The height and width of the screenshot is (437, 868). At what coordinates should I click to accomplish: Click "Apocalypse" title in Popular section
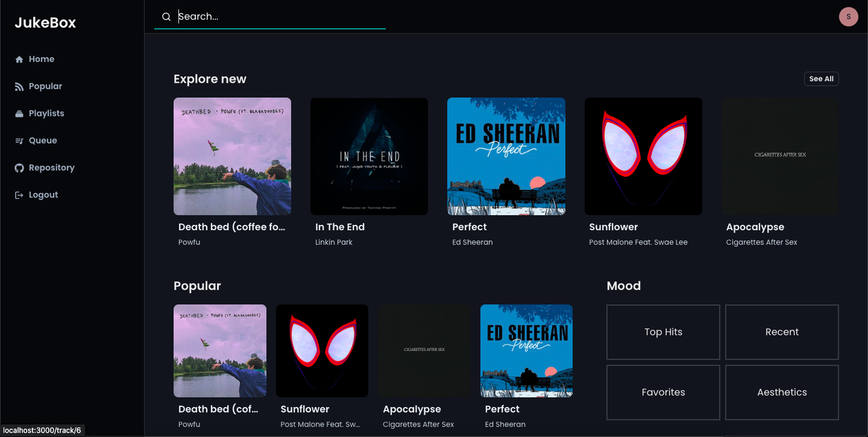(x=412, y=409)
